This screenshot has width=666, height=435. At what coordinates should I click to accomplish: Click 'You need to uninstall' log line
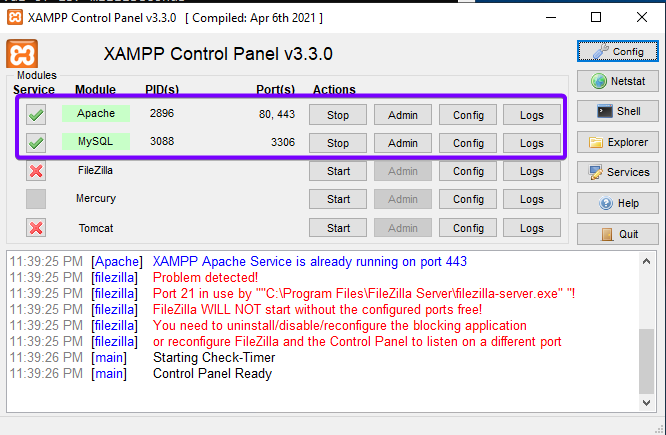tap(340, 326)
